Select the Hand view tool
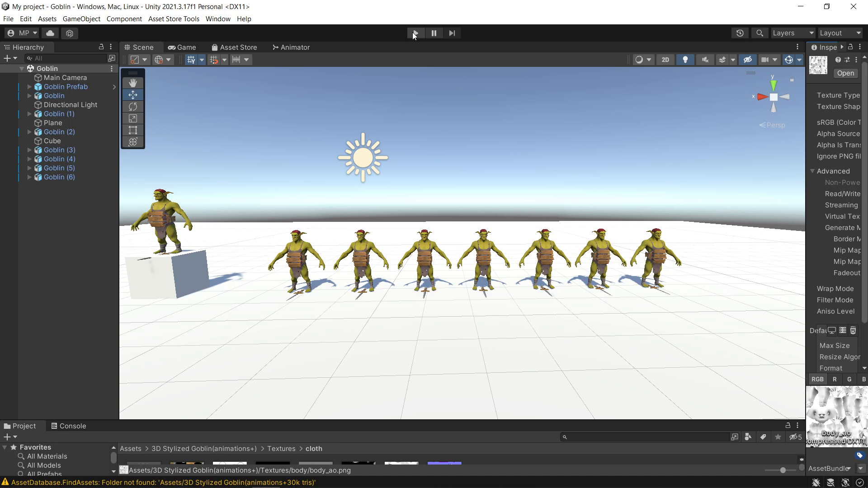868x488 pixels. pos(132,83)
